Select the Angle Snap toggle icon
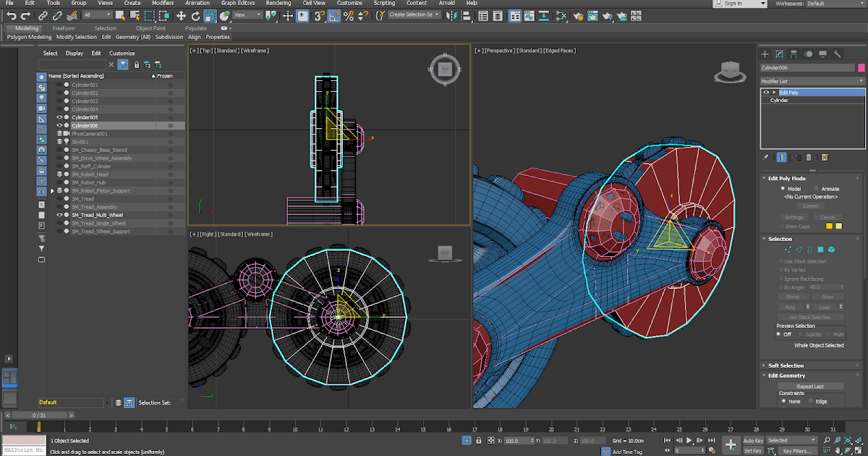The image size is (868, 456). (336, 15)
